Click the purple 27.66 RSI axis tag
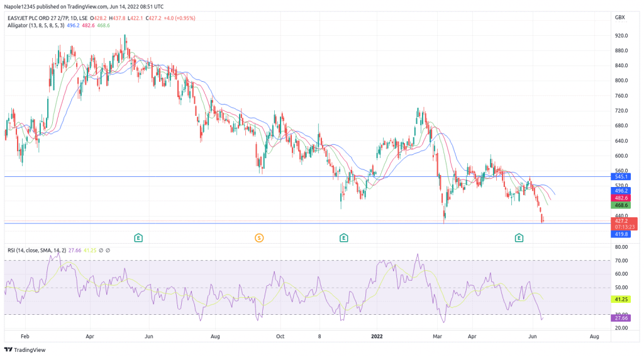The image size is (644, 357). coord(621,318)
